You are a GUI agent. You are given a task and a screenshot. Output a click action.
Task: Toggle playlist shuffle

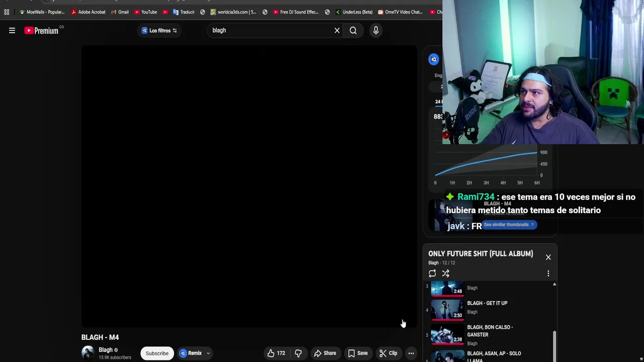coord(446,274)
